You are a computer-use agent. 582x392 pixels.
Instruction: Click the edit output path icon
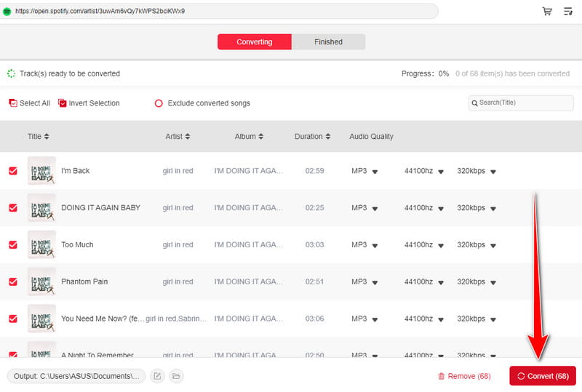[x=157, y=376]
